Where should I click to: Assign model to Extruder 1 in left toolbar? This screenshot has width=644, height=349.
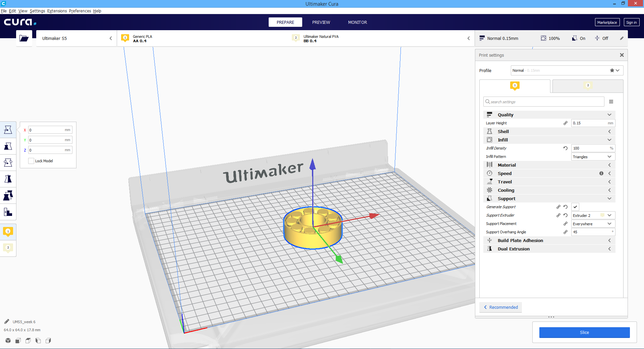pos(8,232)
